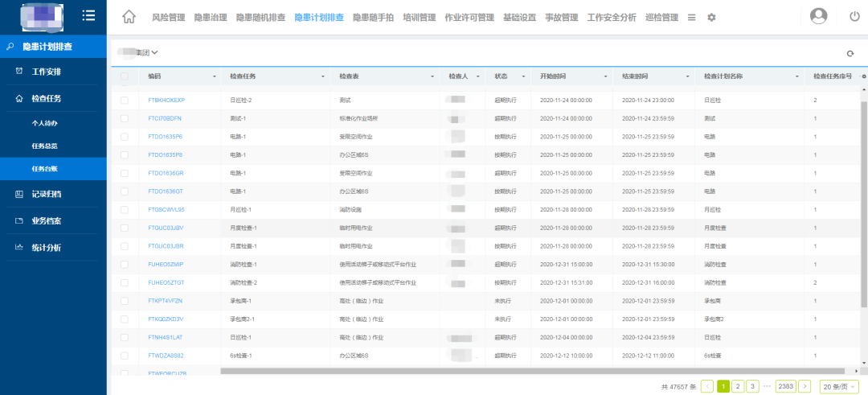The height and width of the screenshot is (395, 868).
Task: Click the home icon in top navigation
Action: coord(129,17)
